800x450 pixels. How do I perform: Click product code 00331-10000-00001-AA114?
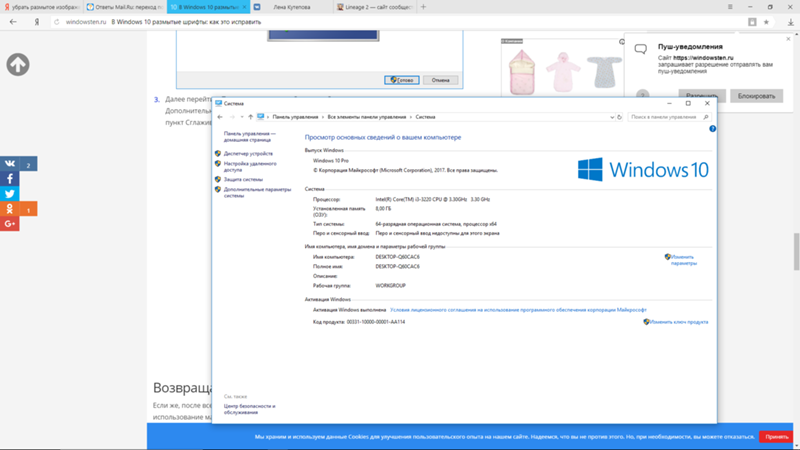376,322
